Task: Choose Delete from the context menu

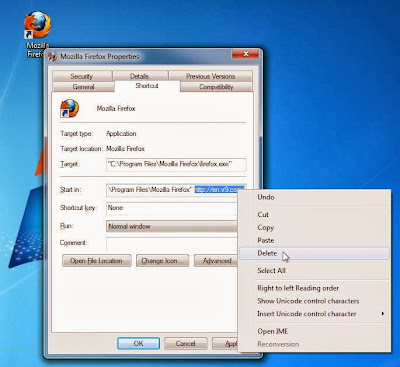Action: click(314, 253)
